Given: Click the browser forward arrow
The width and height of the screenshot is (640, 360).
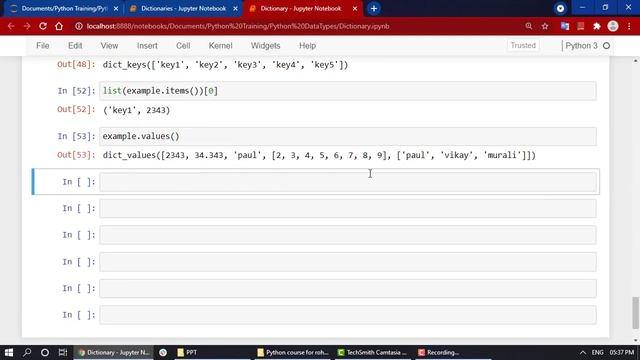Looking at the screenshot, I should 27,26.
